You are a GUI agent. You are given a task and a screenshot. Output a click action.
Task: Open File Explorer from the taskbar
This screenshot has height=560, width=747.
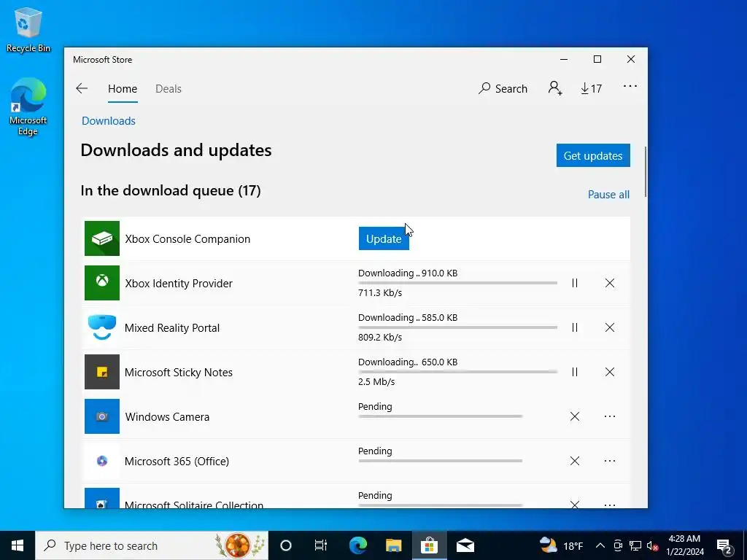tap(393, 545)
